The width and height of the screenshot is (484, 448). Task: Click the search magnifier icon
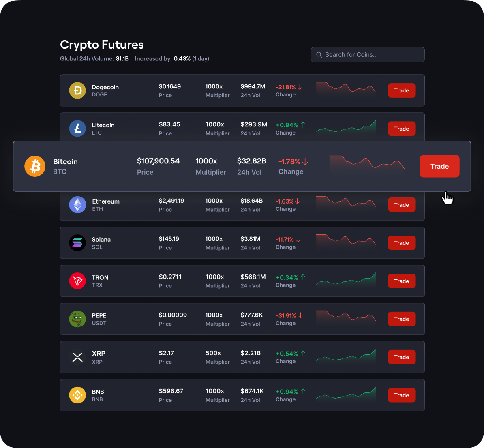[x=319, y=54]
